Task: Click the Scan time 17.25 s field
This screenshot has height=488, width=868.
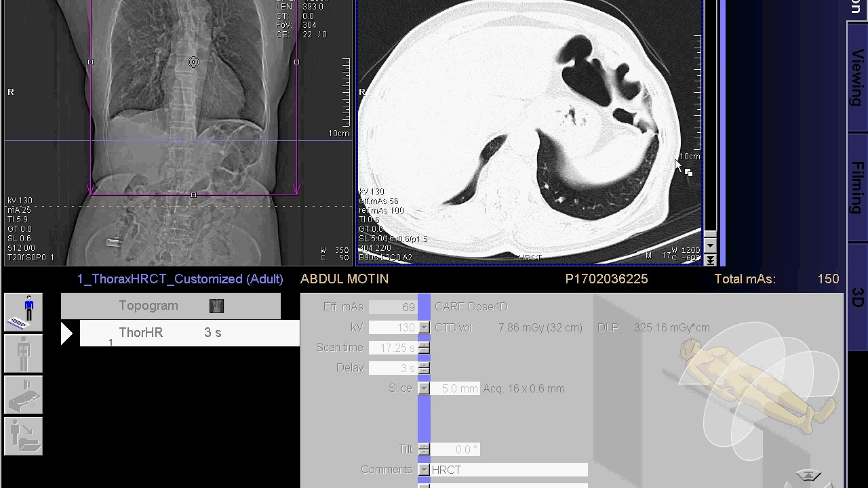Action: point(393,348)
